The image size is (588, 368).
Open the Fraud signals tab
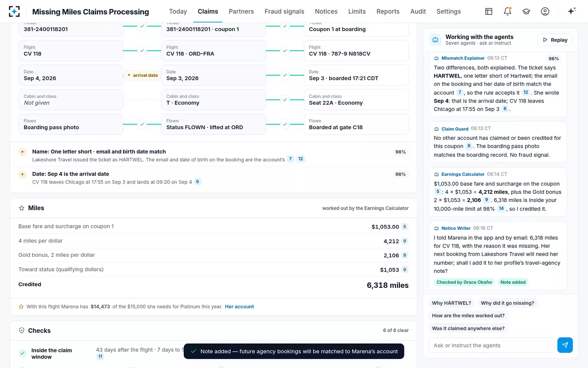(x=284, y=11)
